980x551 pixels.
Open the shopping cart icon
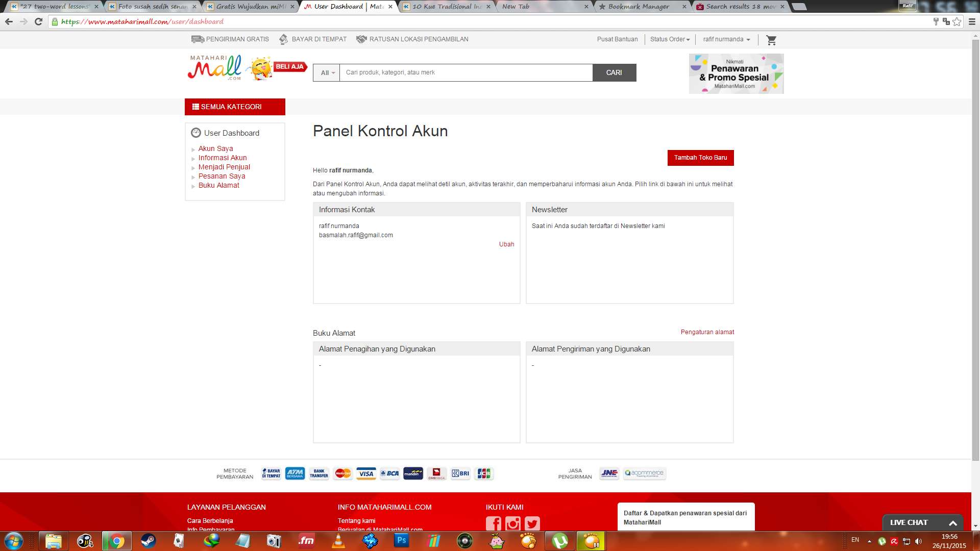pos(771,40)
